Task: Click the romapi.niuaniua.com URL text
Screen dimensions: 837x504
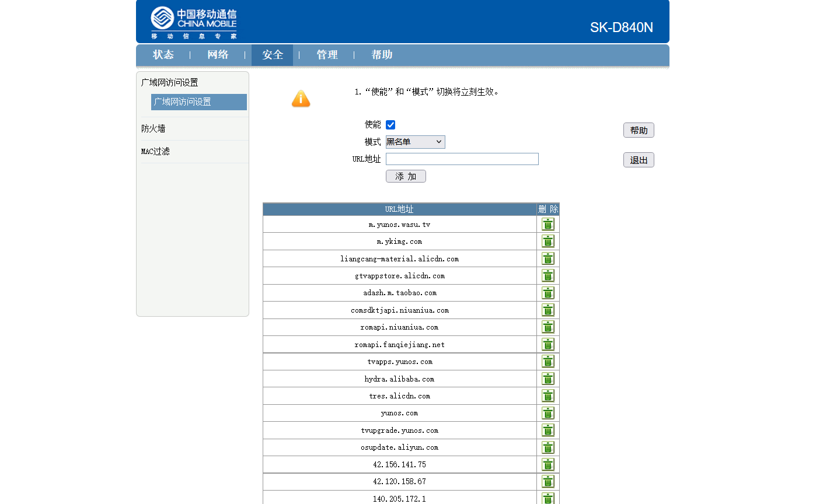Action: (x=399, y=327)
